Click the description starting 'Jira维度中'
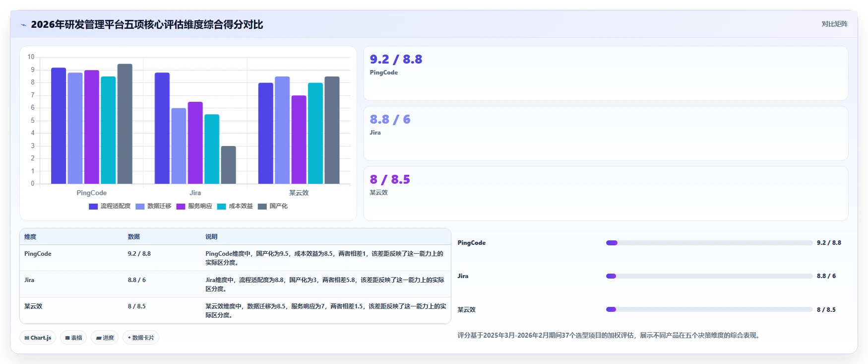Viewport: 868px width, 364px height. 325,285
